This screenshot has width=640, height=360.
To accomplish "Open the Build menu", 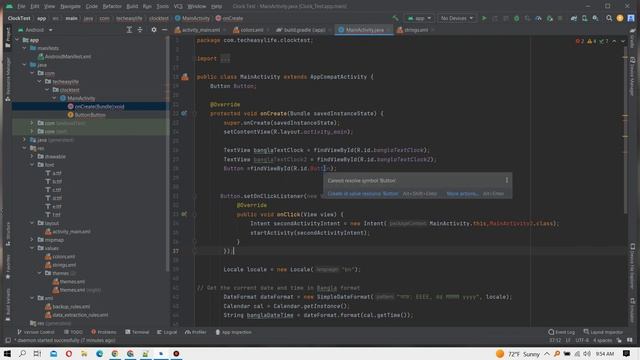I will point(132,6).
